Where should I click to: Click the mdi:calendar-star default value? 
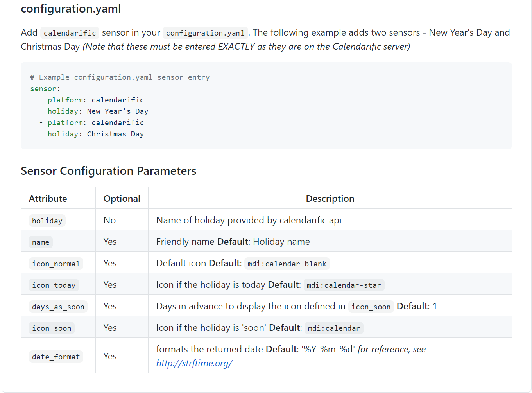344,285
